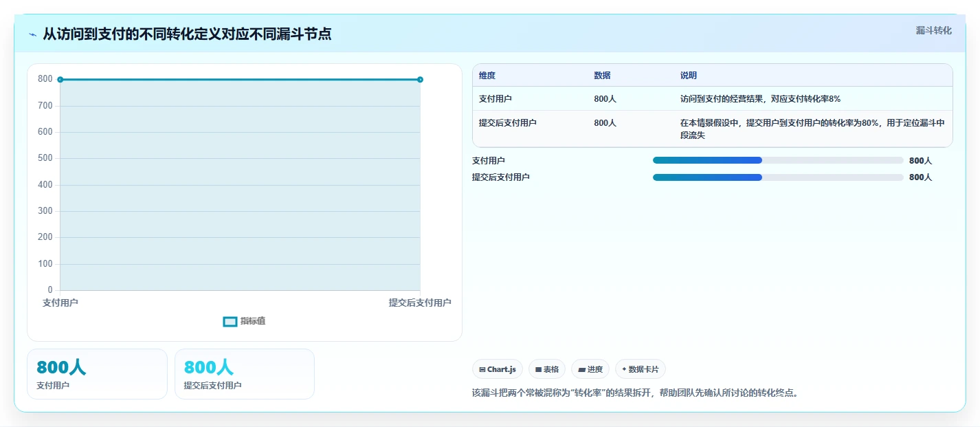This screenshot has width=980, height=427.
Task: Click the Chart.js chip
Action: coord(497,369)
